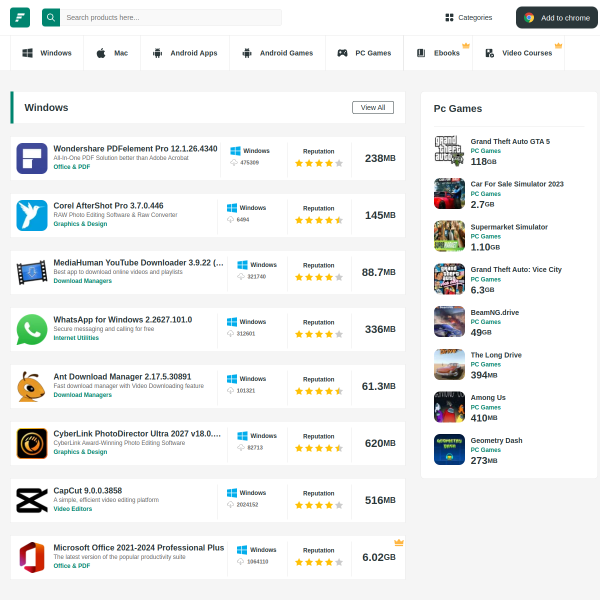The image size is (600, 600).
Task: Open CyberLink PhotoDirector Ultra 2027 title
Action: click(x=137, y=434)
